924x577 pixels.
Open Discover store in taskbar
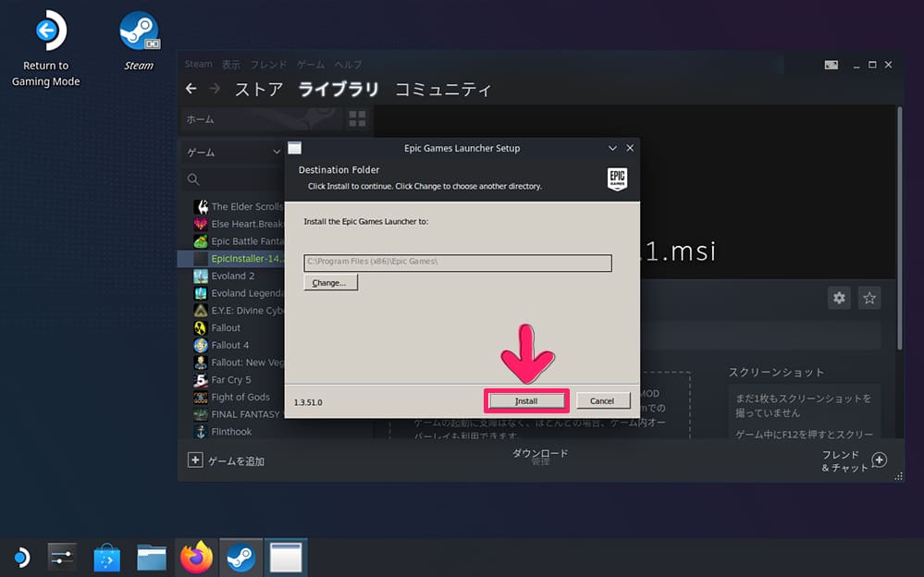click(106, 557)
